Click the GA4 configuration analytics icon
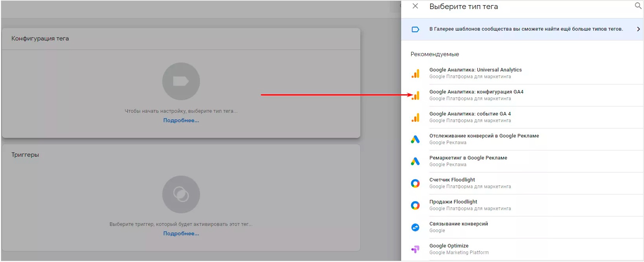 click(x=415, y=95)
